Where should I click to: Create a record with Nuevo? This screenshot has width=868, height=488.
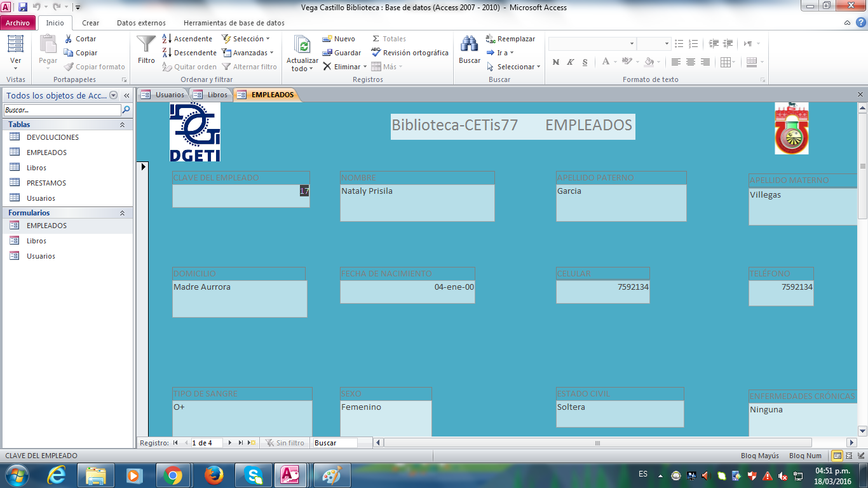pyautogui.click(x=339, y=39)
